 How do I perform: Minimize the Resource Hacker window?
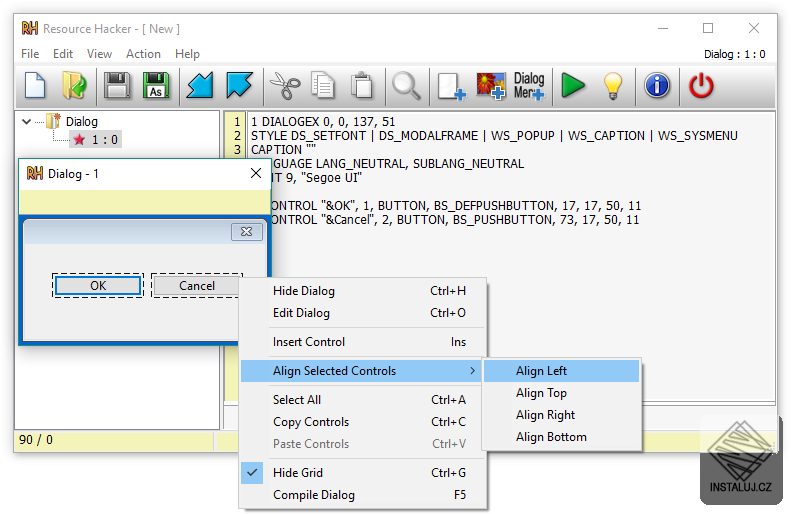tap(663, 28)
